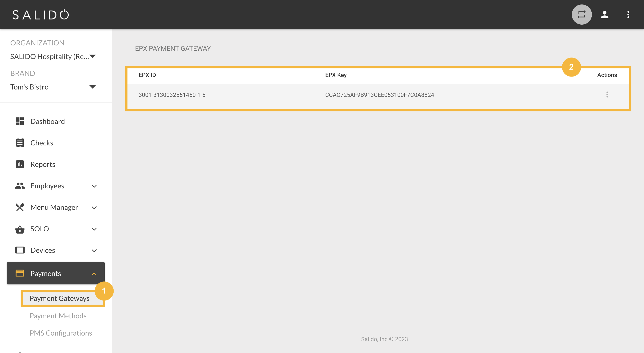
Task: Click the EPX ID column header
Action: 147,75
